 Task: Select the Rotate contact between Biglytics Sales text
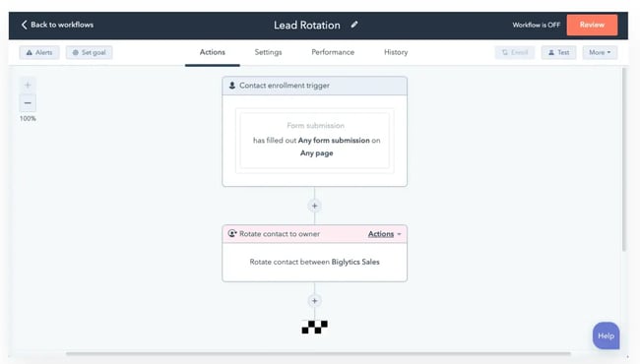[x=314, y=262]
